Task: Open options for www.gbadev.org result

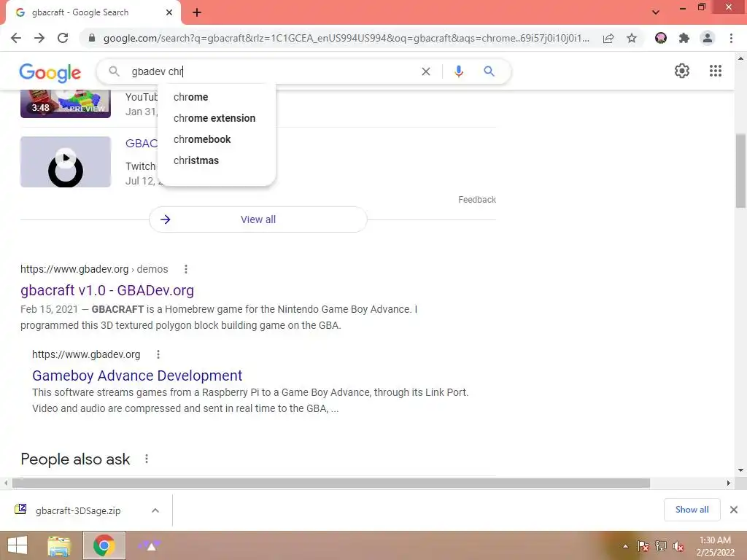Action: pos(158,355)
